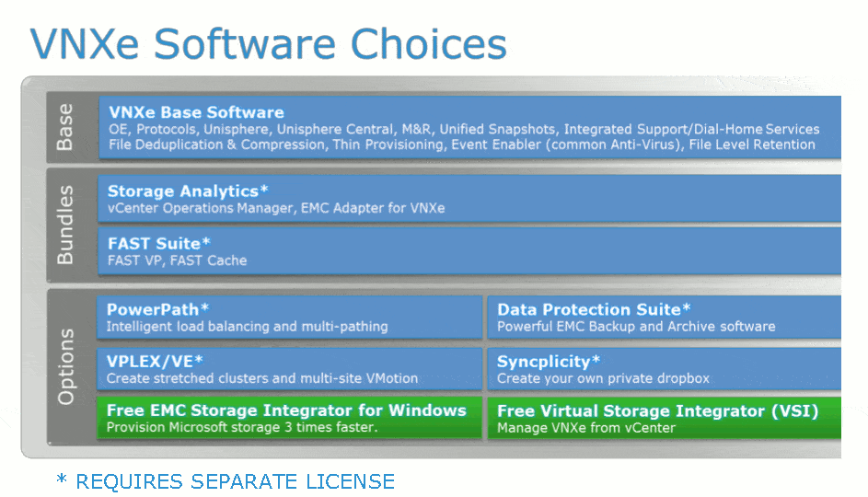
Task: Click 'Create your own private dropbox' text
Action: point(604,378)
